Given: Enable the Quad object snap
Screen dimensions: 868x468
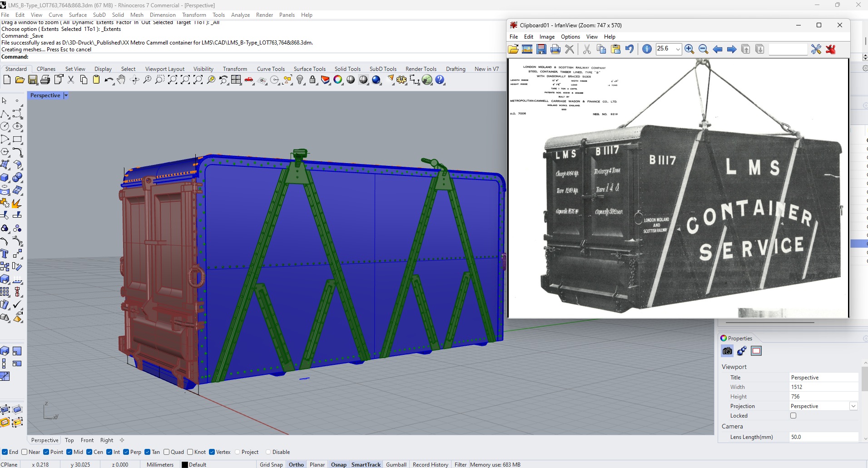Looking at the screenshot, I should (167, 452).
